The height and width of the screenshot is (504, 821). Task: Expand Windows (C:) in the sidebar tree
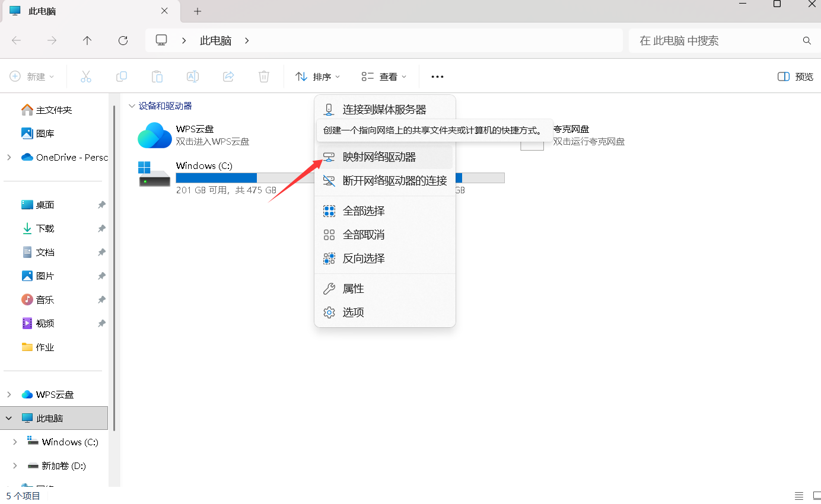pyautogui.click(x=15, y=442)
